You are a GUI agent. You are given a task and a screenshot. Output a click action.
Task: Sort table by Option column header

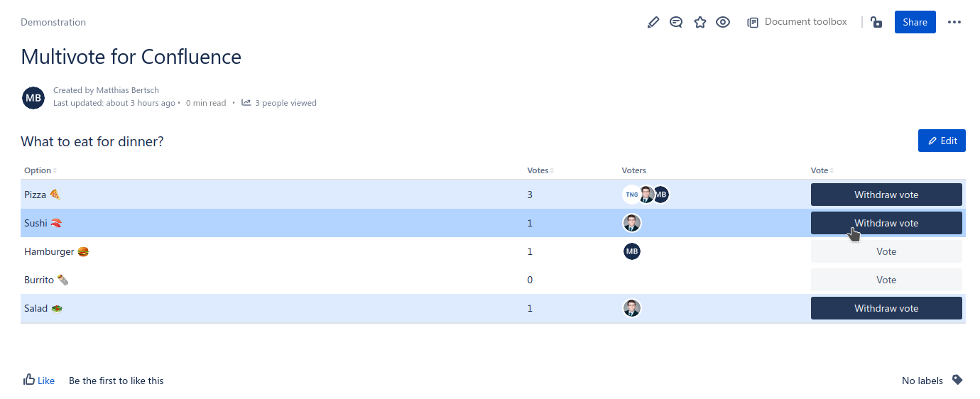[38, 170]
